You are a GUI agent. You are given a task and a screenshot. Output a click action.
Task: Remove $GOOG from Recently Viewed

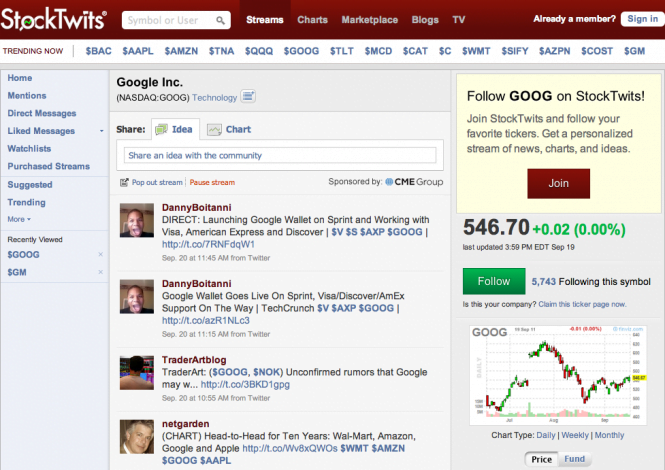pos(100,256)
